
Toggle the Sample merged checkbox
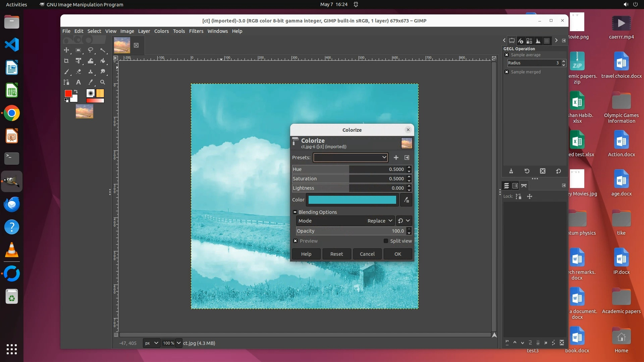[506, 72]
